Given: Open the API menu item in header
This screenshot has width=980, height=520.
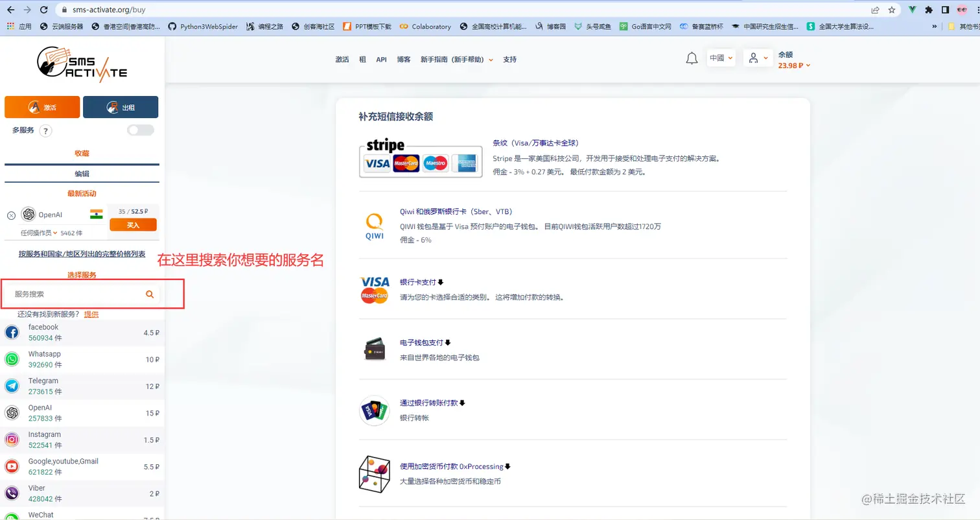Looking at the screenshot, I should (x=380, y=59).
